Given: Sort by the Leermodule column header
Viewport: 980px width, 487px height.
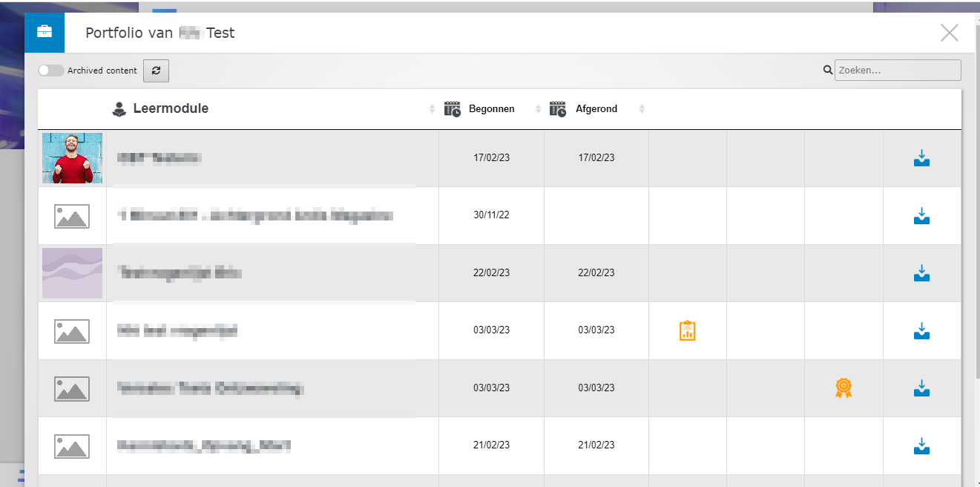Looking at the screenshot, I should tap(171, 109).
